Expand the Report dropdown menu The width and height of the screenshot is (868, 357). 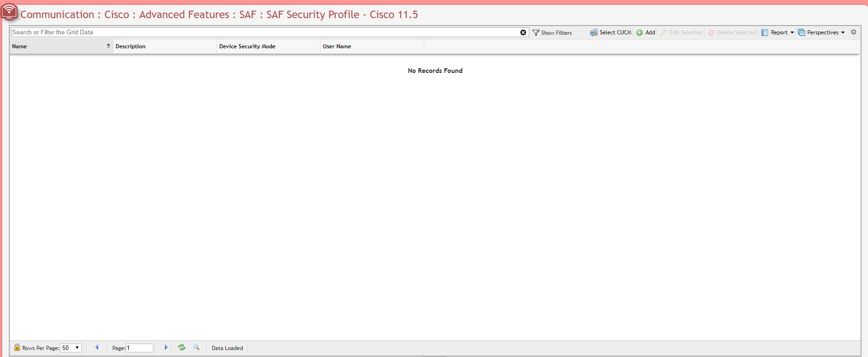pos(778,32)
